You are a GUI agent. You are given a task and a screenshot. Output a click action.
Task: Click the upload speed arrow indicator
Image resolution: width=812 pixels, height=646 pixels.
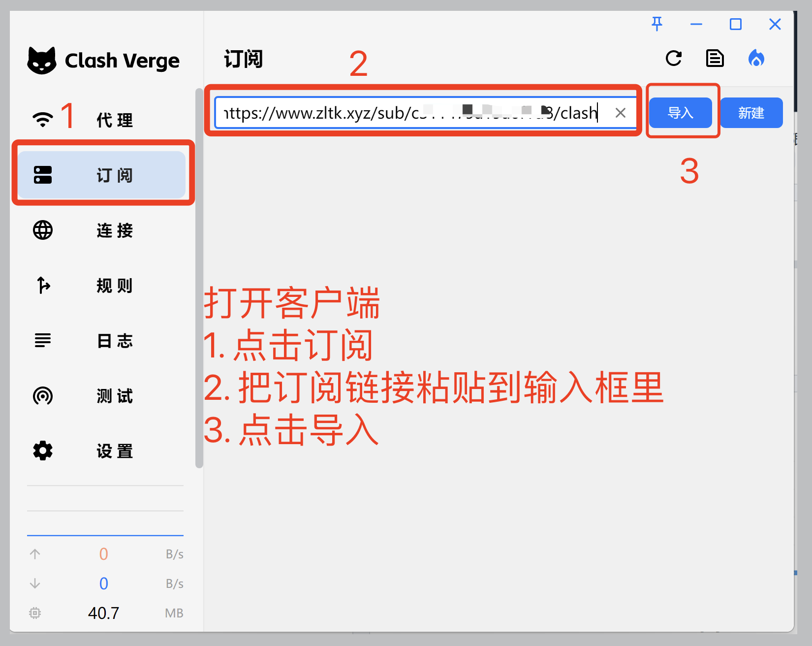35,554
